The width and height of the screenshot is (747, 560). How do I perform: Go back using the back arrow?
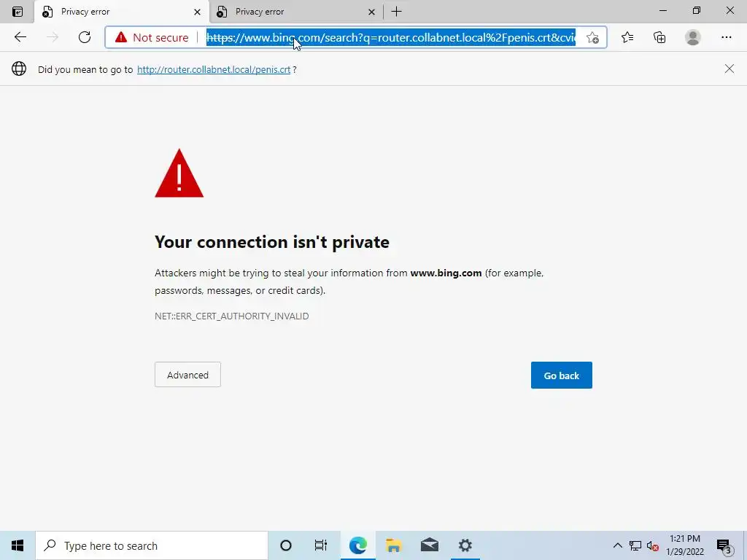click(20, 37)
